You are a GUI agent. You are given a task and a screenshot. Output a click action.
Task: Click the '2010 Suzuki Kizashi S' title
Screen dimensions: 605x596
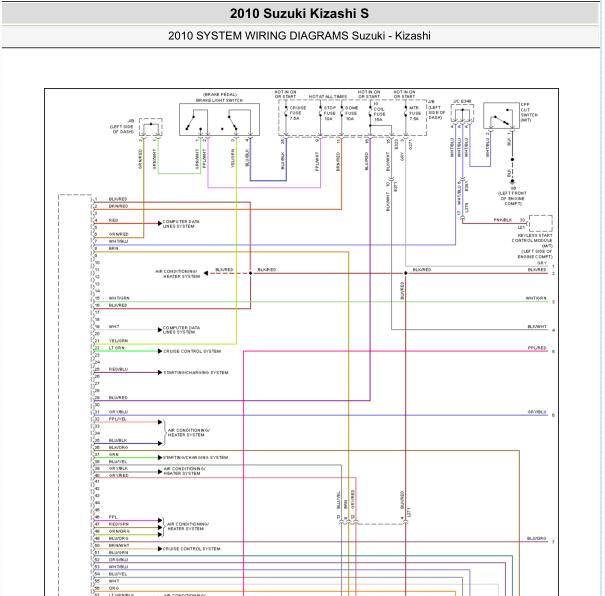click(299, 14)
